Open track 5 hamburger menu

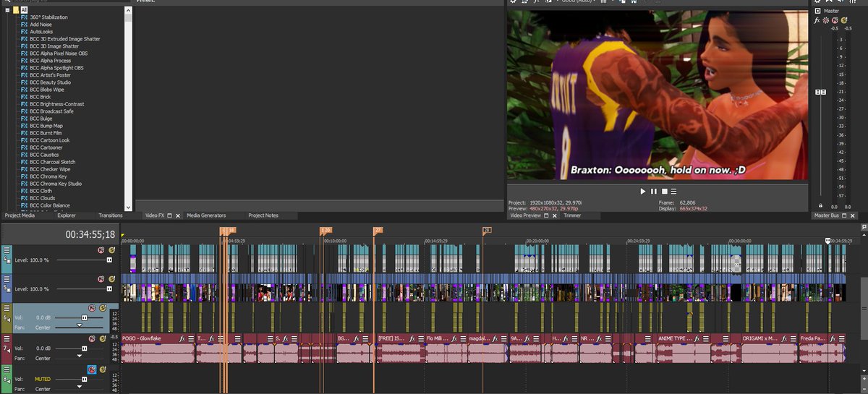[x=7, y=278]
